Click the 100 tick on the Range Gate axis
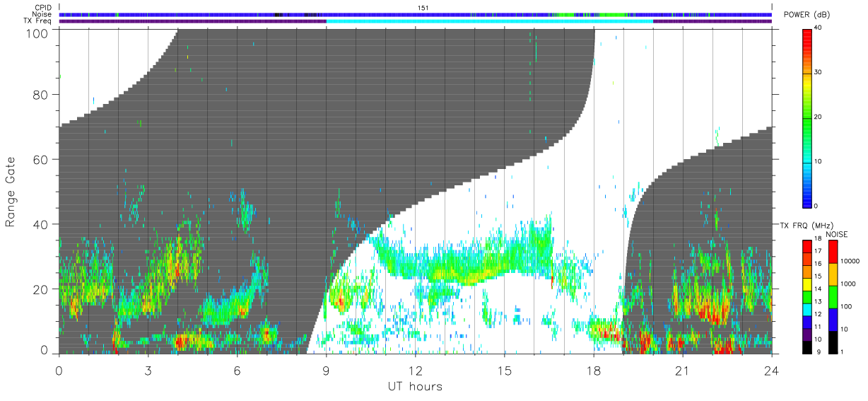Viewport: 868px width, 401px height. [x=37, y=33]
